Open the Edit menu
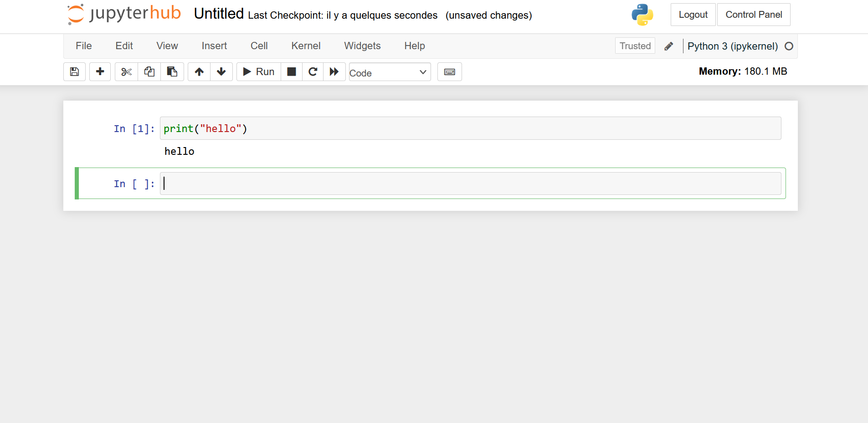868x423 pixels. point(124,46)
